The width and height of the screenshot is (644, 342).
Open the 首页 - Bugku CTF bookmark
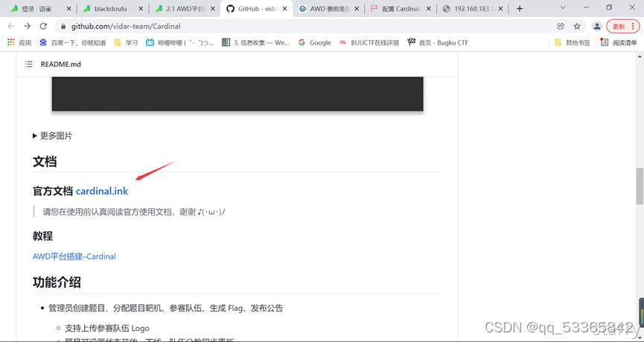(x=438, y=42)
